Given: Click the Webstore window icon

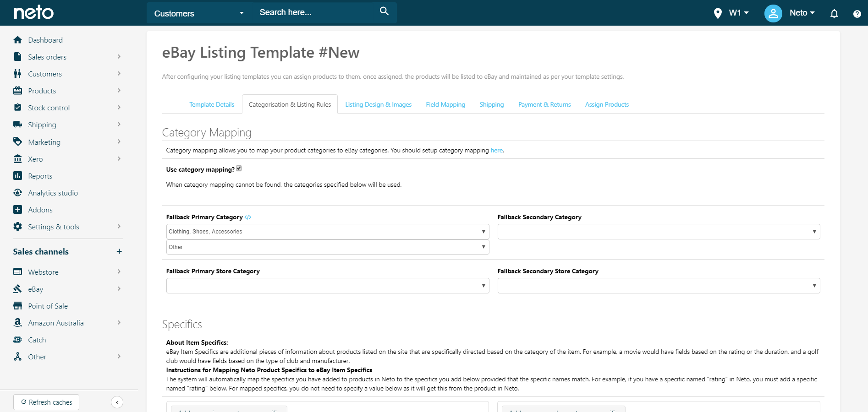Looking at the screenshot, I should (18, 272).
